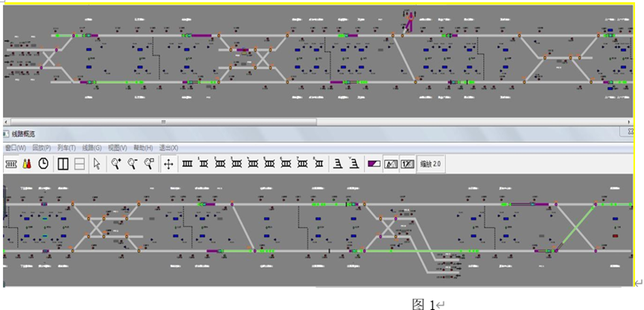Click the zoom out magnifier
The width and height of the screenshot is (644, 310).
tap(133, 164)
